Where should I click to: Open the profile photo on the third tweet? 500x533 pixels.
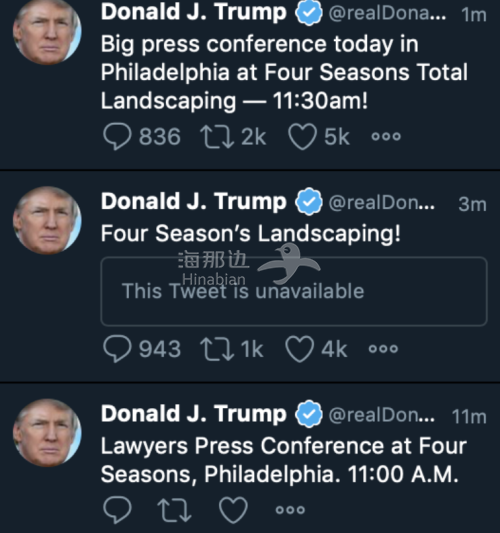pyautogui.click(x=47, y=433)
